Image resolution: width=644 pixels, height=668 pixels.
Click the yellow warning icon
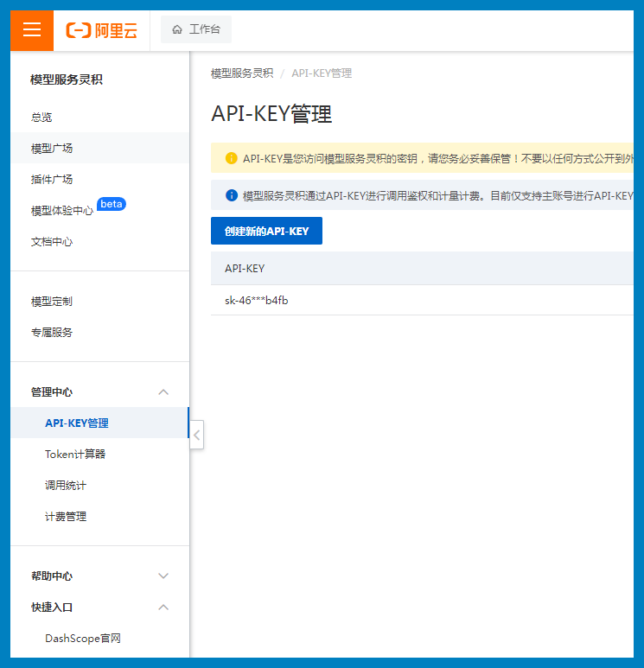[x=231, y=158]
